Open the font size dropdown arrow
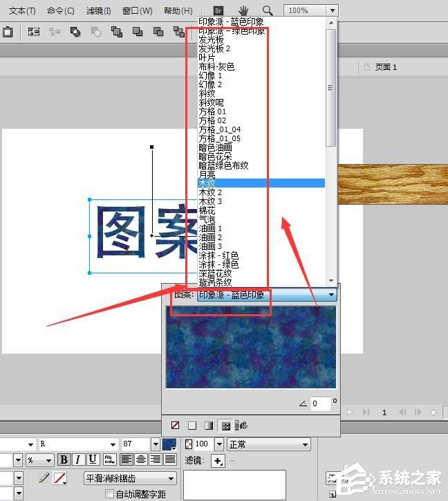448x501 pixels. point(156,444)
